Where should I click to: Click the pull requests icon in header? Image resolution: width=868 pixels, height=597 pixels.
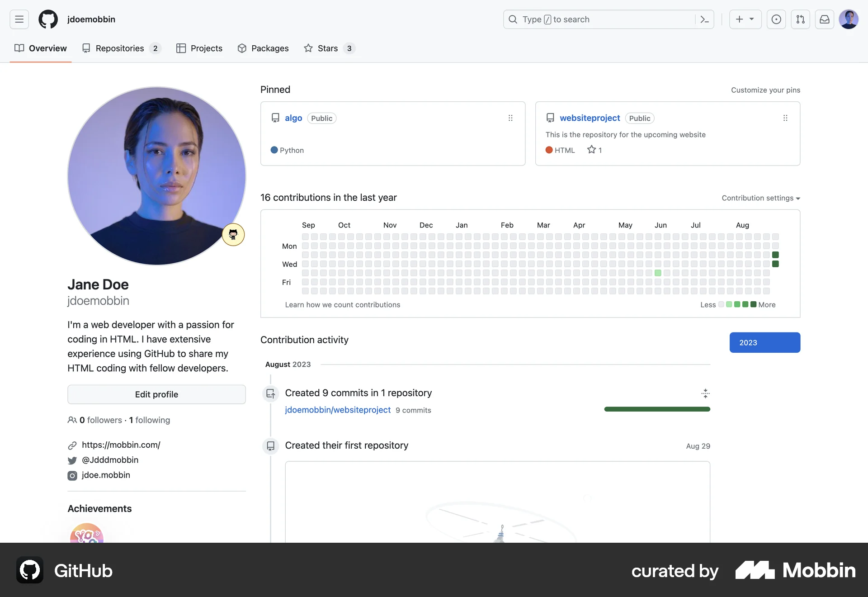click(x=800, y=19)
